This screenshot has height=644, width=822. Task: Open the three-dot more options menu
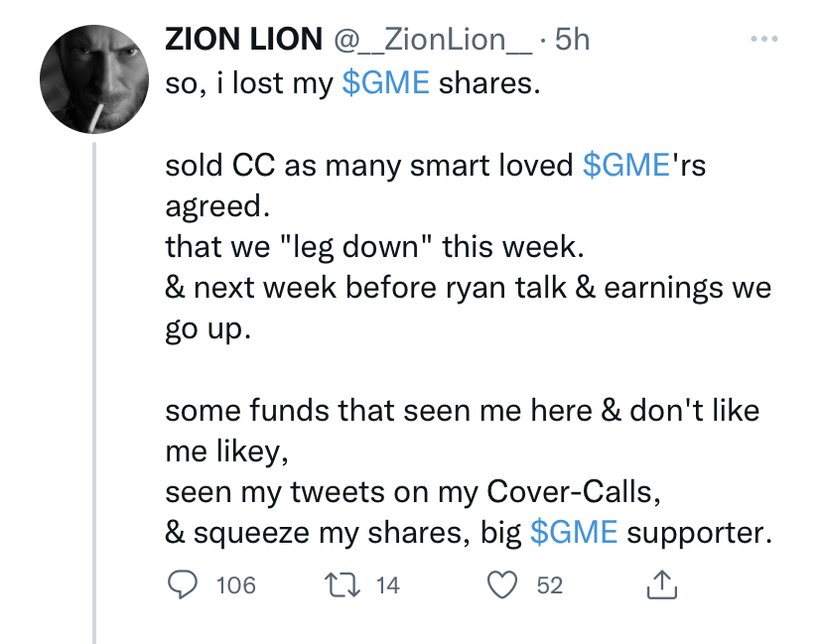[763, 40]
